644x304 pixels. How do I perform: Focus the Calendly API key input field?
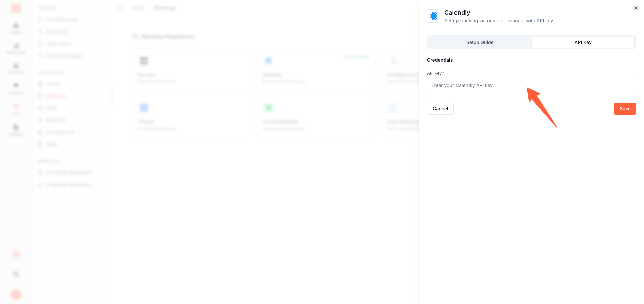[531, 85]
